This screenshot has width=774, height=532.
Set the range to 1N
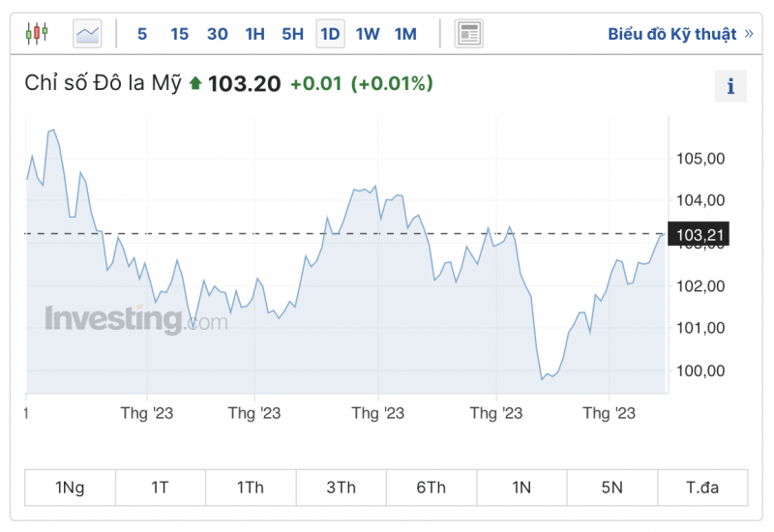[x=521, y=488]
